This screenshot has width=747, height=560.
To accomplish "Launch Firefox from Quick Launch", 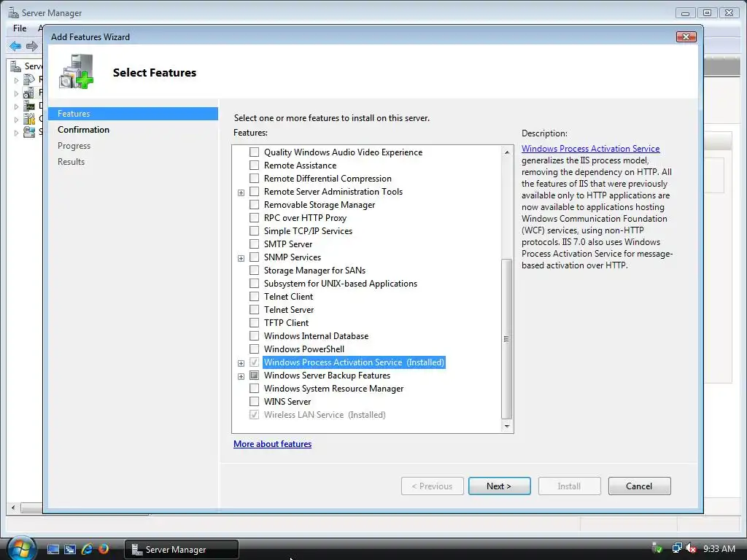I will tap(104, 549).
